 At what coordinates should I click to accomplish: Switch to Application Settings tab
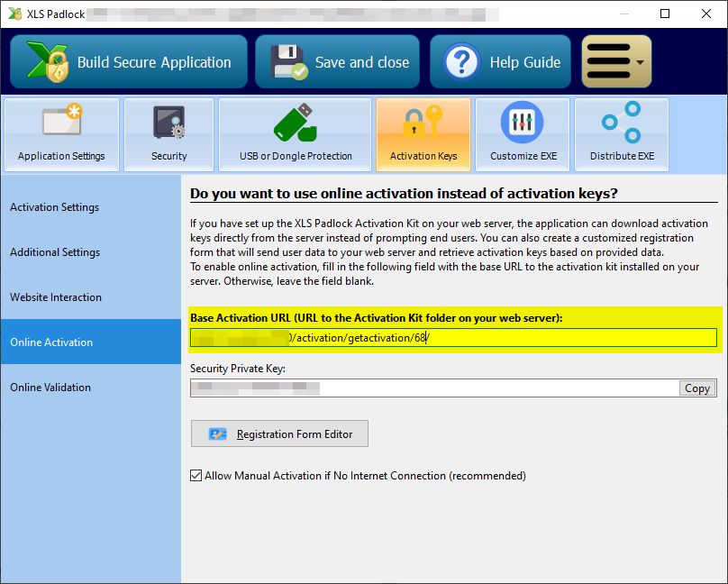coord(62,134)
